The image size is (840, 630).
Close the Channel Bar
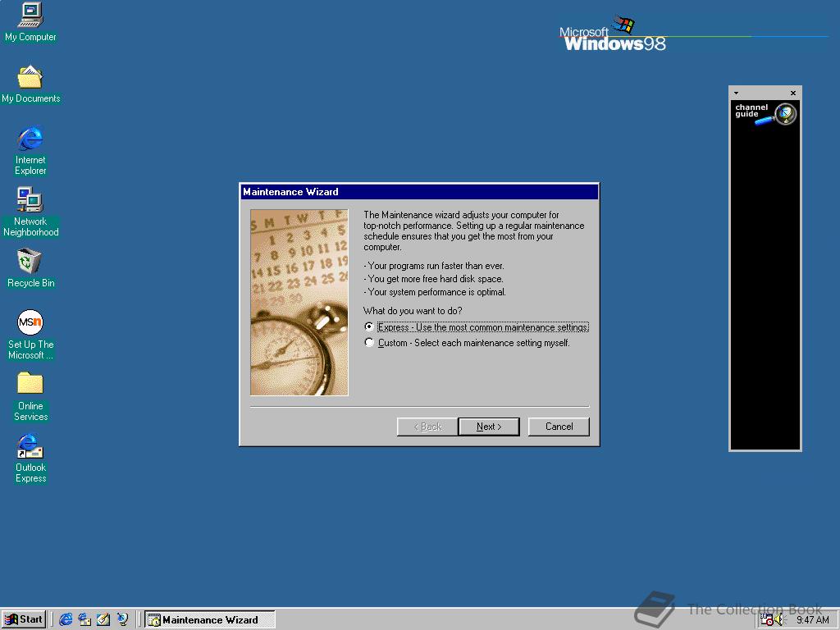pos(793,94)
